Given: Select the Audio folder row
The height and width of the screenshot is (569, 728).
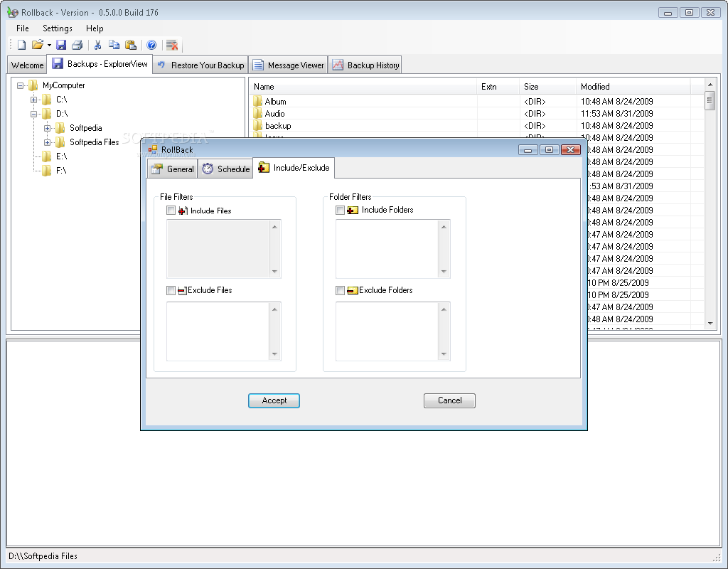Looking at the screenshot, I should (476, 113).
